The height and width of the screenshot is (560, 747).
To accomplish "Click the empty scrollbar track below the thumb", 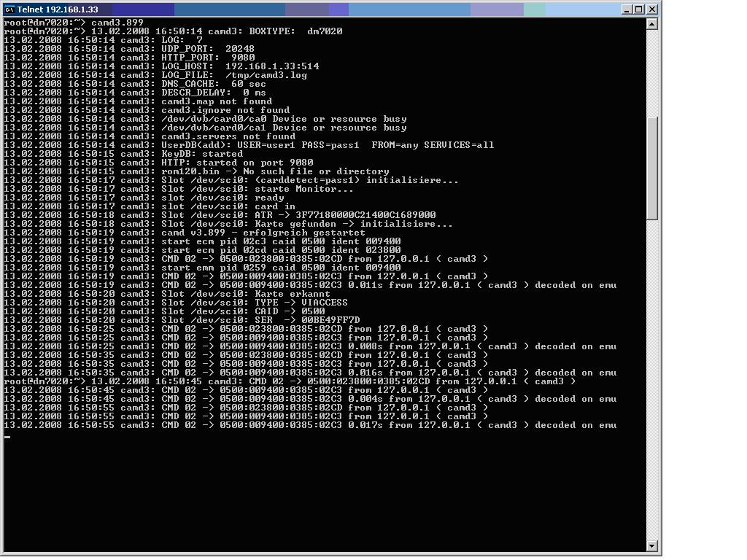I will coord(652,379).
